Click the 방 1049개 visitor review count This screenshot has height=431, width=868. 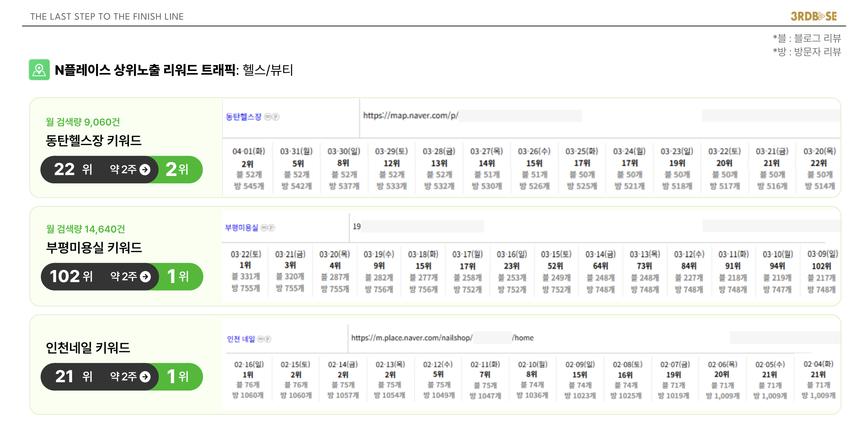[x=439, y=395]
